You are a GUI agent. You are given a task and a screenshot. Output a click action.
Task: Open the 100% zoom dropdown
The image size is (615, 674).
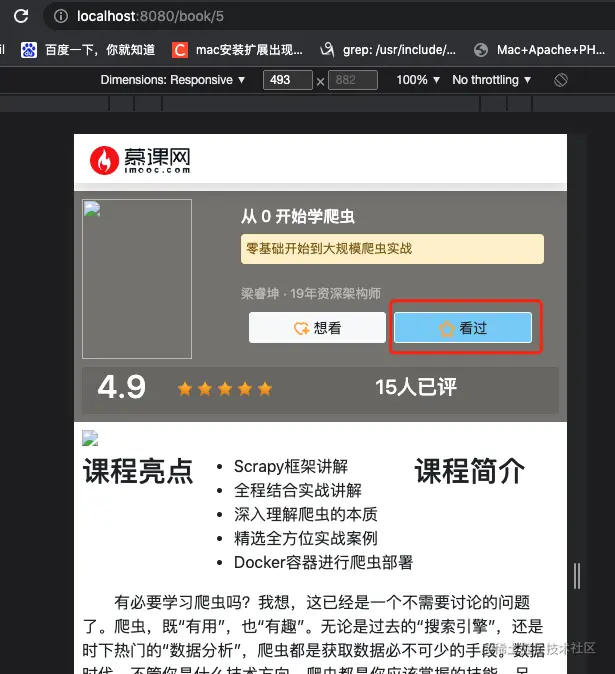coord(418,80)
